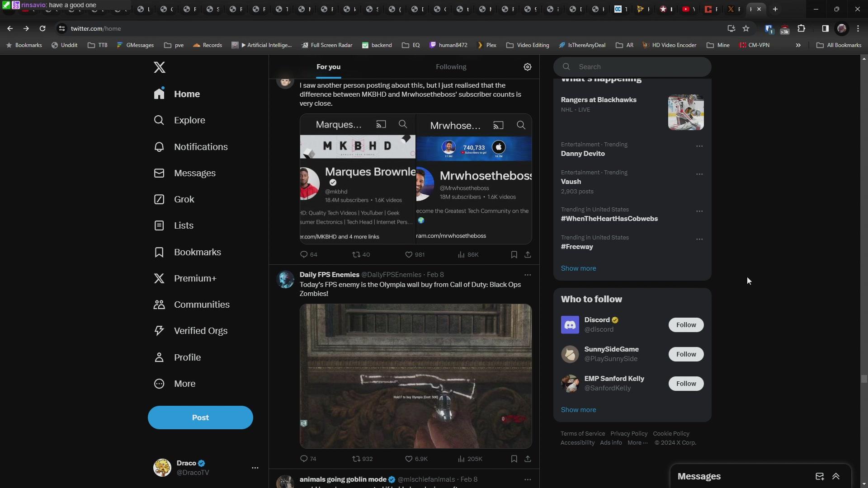
Task: Click the Communities people icon
Action: click(159, 305)
